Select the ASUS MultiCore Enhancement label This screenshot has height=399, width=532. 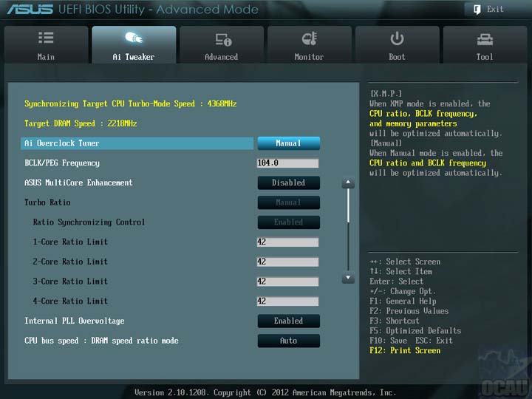pyautogui.click(x=78, y=183)
